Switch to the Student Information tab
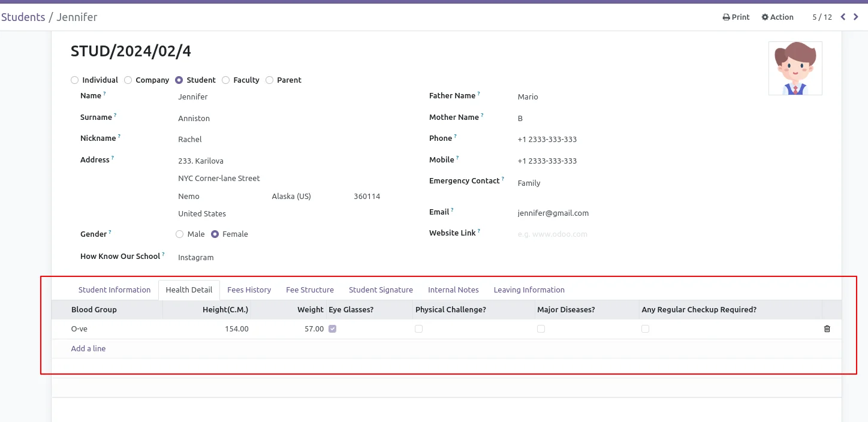Image resolution: width=868 pixels, height=422 pixels. 114,290
